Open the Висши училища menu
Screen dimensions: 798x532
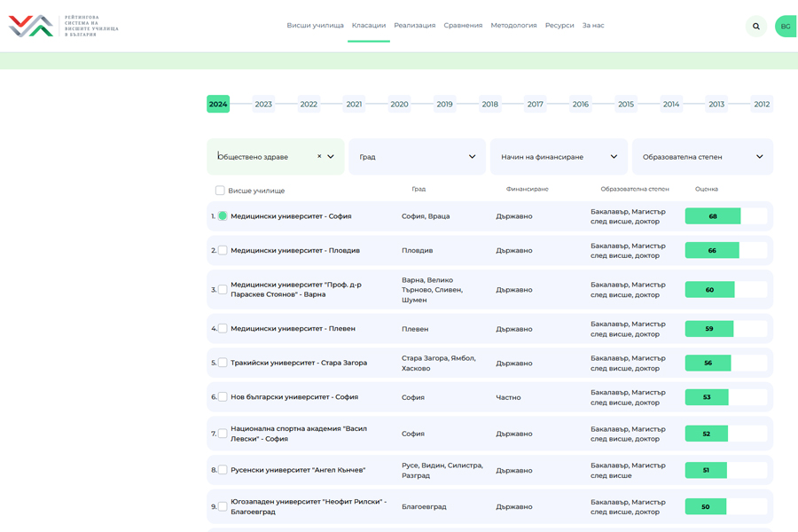[315, 26]
